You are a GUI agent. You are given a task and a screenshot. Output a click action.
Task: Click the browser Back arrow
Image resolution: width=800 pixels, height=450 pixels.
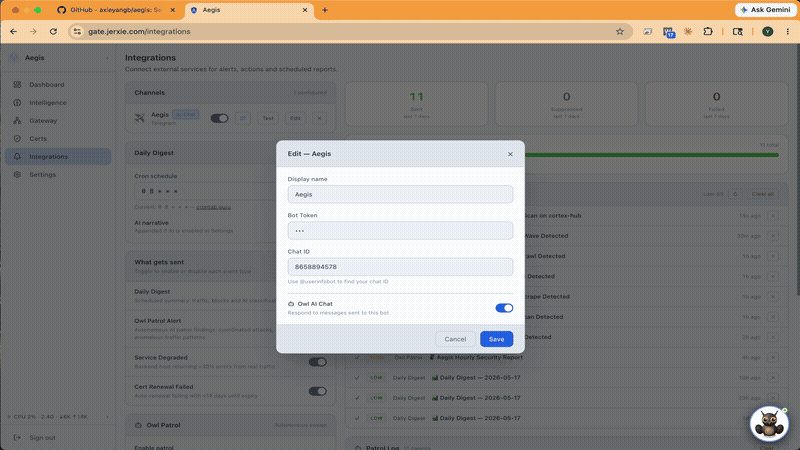13,32
